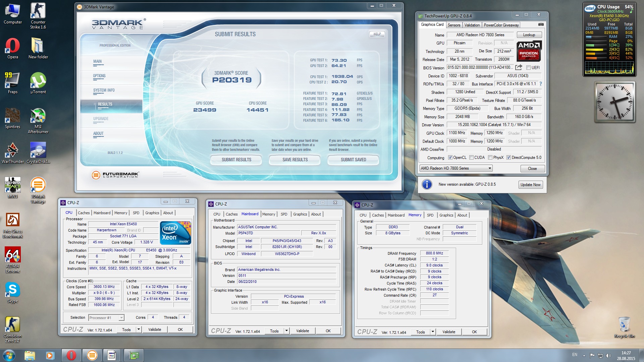Image resolution: width=644 pixels, height=362 pixels.
Task: Click the Update Now button
Action: coord(530,185)
